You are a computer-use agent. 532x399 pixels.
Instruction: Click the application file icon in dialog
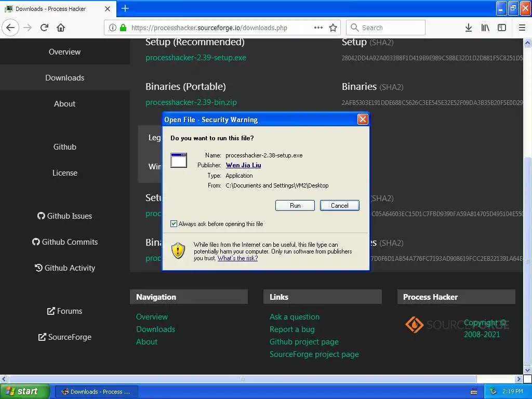tap(179, 161)
